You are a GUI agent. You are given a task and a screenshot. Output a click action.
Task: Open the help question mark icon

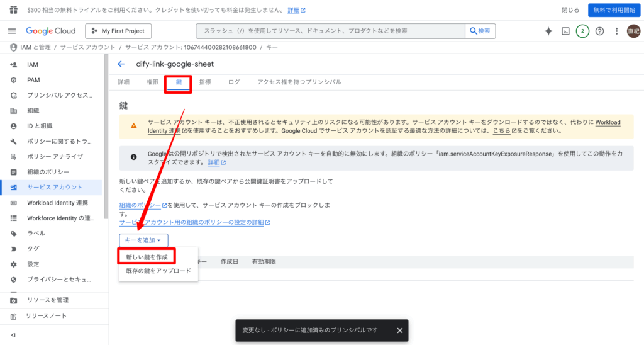point(599,31)
